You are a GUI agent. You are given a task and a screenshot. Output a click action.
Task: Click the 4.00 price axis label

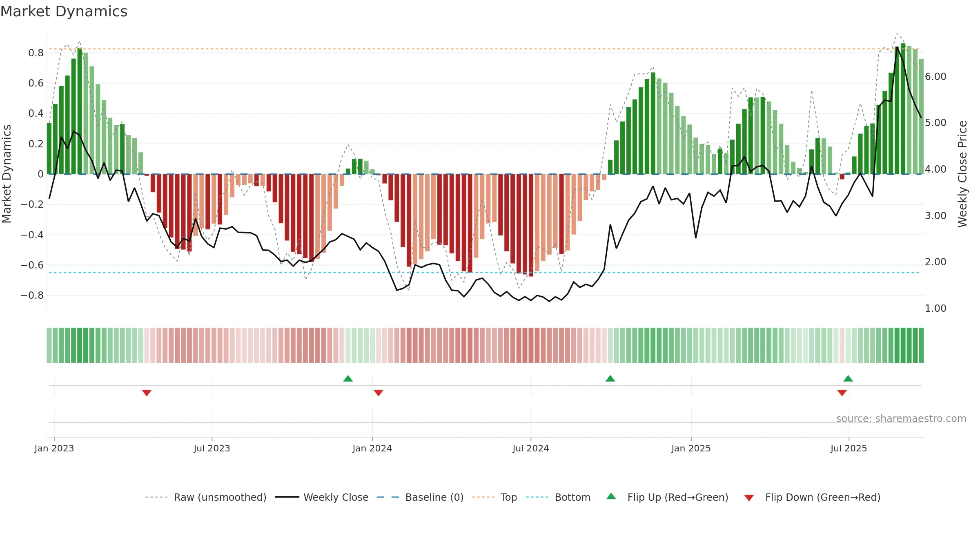tap(935, 169)
